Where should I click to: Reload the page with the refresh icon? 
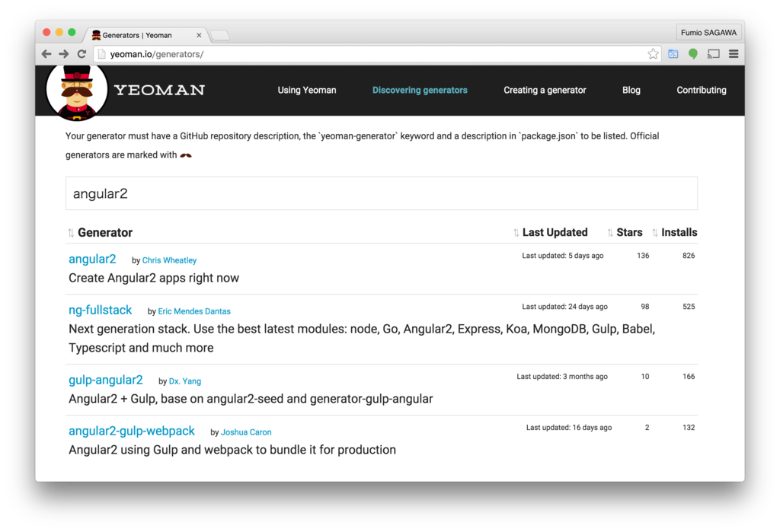pos(82,54)
